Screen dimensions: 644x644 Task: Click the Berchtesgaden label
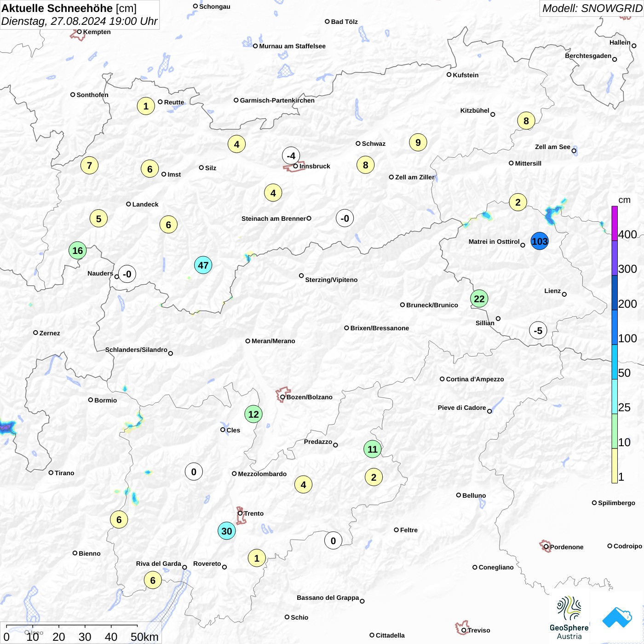588,56
